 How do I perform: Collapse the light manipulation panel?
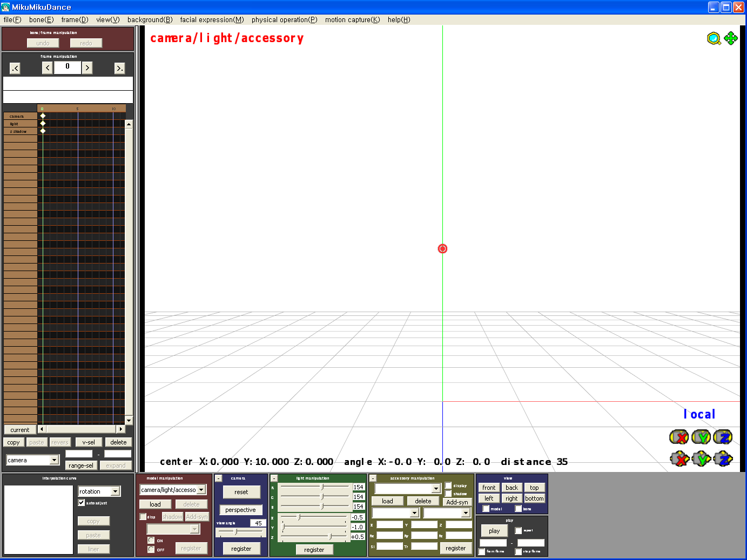tap(274, 478)
